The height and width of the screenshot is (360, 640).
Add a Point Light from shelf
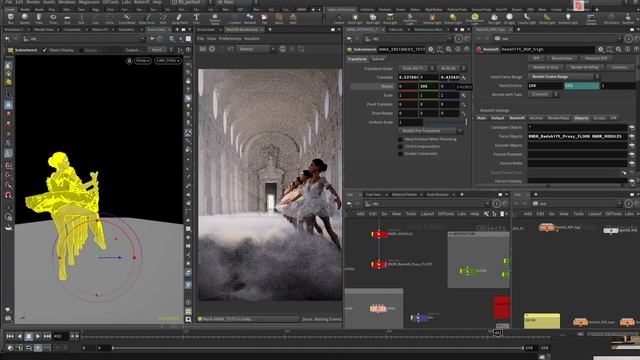[355, 18]
